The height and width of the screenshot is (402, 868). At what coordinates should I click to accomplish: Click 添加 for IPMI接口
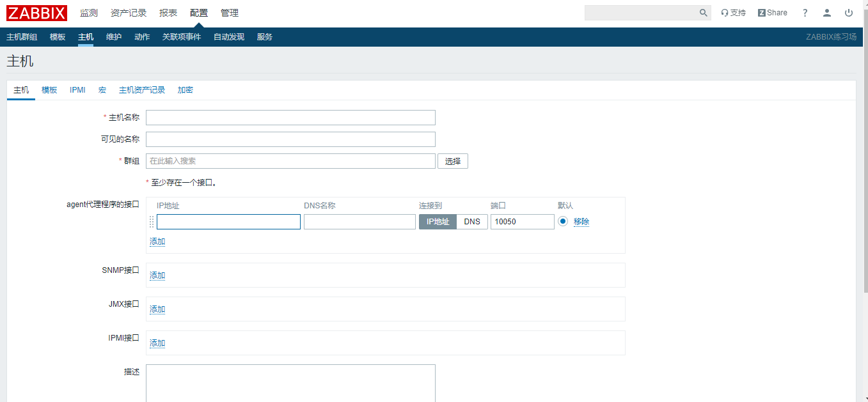point(157,343)
